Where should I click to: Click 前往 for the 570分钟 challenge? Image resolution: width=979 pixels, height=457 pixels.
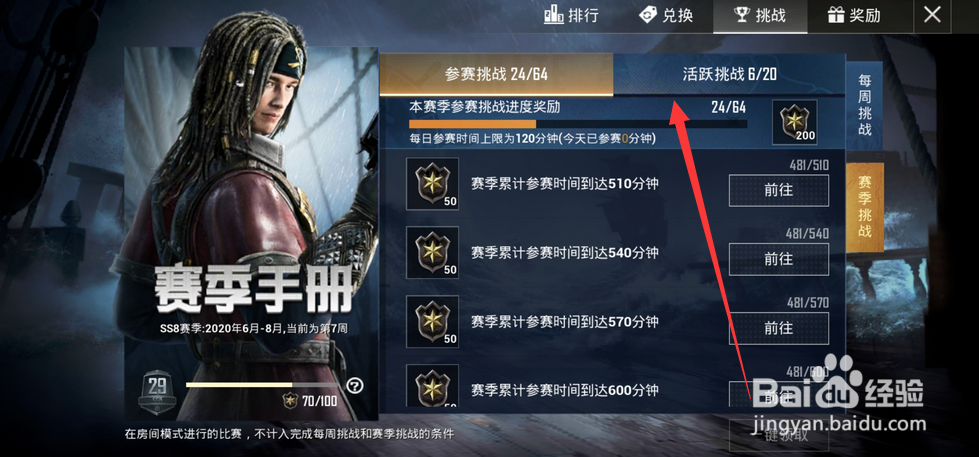coord(779,328)
